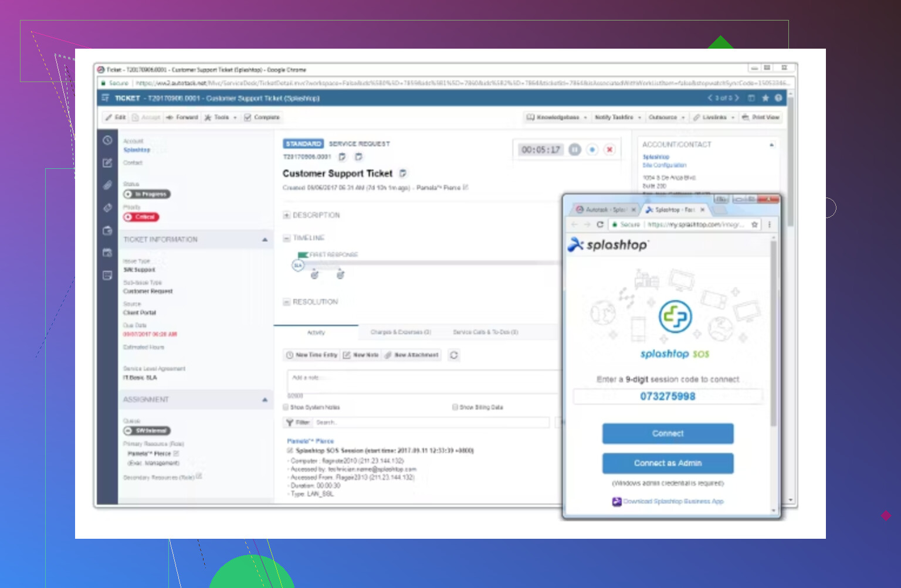Image resolution: width=901 pixels, height=588 pixels.
Task: Enable the Show System Notes checkbox
Action: pos(286,407)
